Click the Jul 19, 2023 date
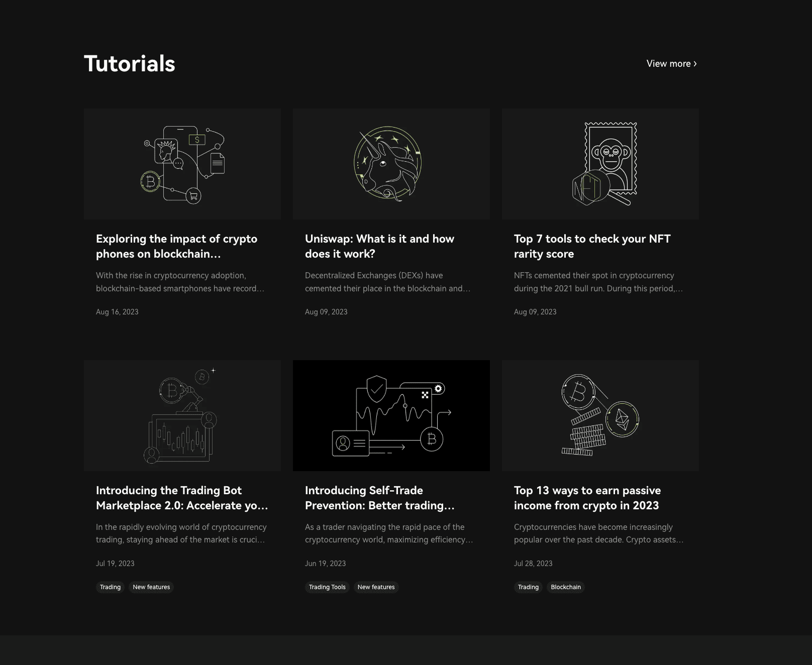Viewport: 812px width, 665px height. click(115, 564)
